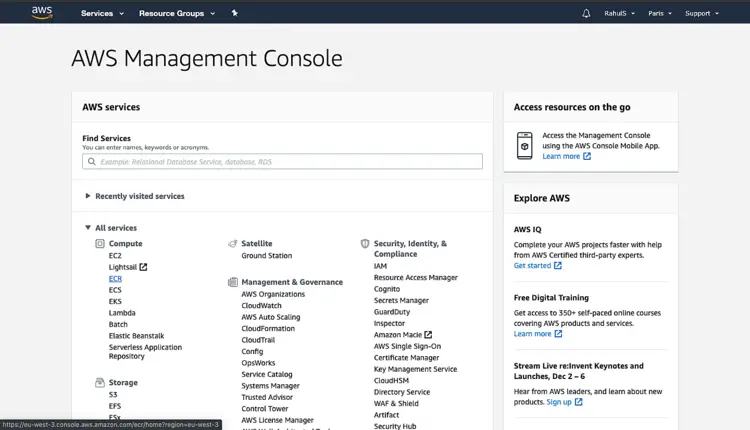Click external link icon beside Sign up
Screen dimensions: 750x430
pyautogui.click(x=579, y=402)
